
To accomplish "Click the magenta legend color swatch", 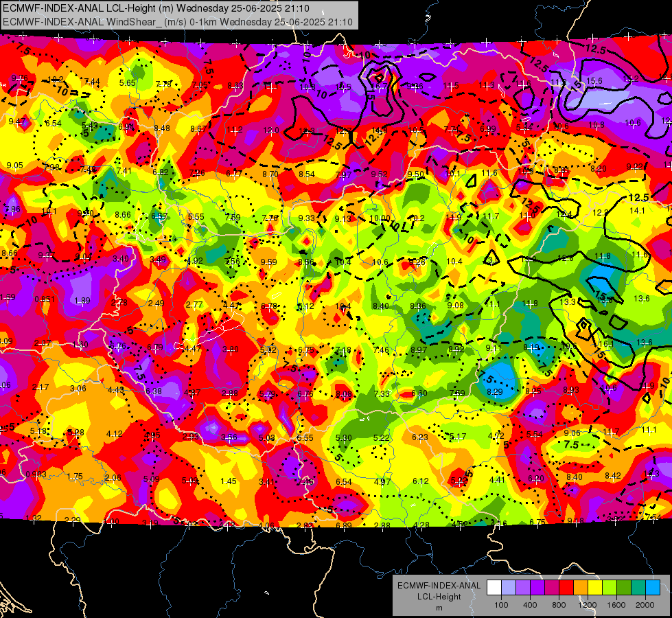I will point(552,588).
